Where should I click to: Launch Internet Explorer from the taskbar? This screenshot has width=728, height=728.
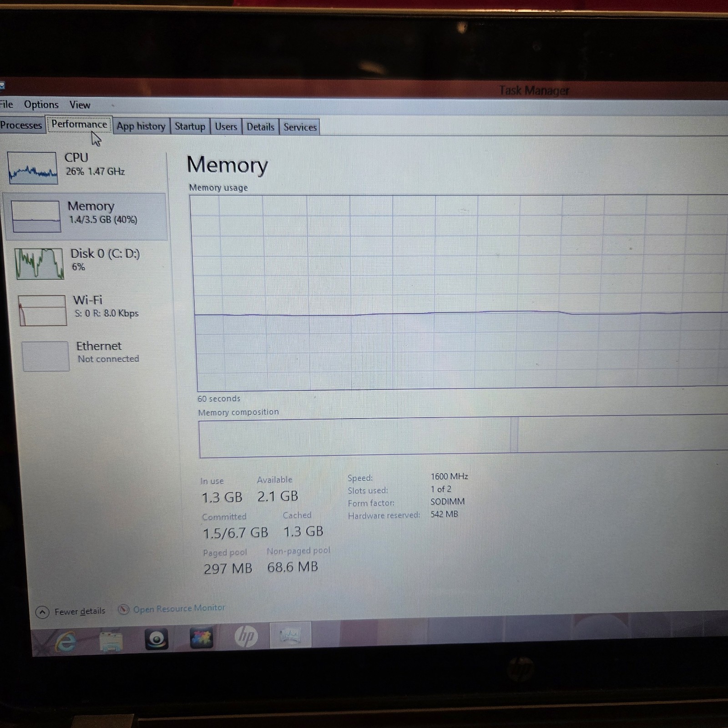pos(66,642)
